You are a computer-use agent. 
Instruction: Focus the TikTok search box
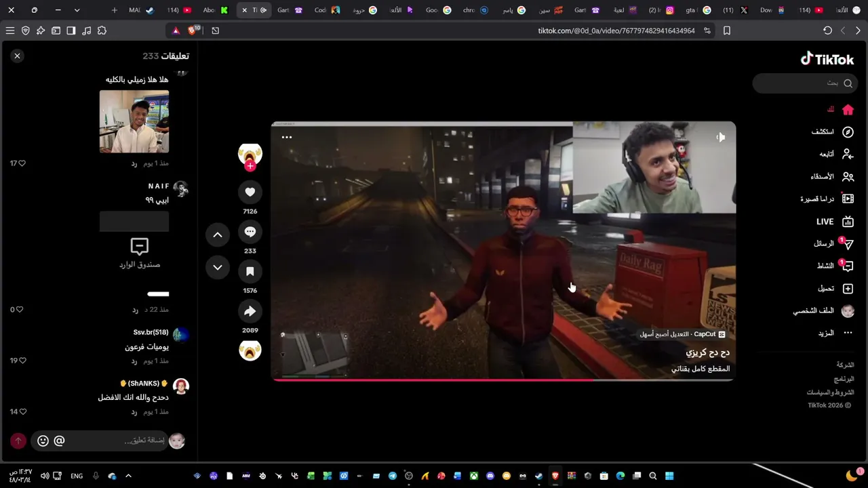[x=804, y=83]
